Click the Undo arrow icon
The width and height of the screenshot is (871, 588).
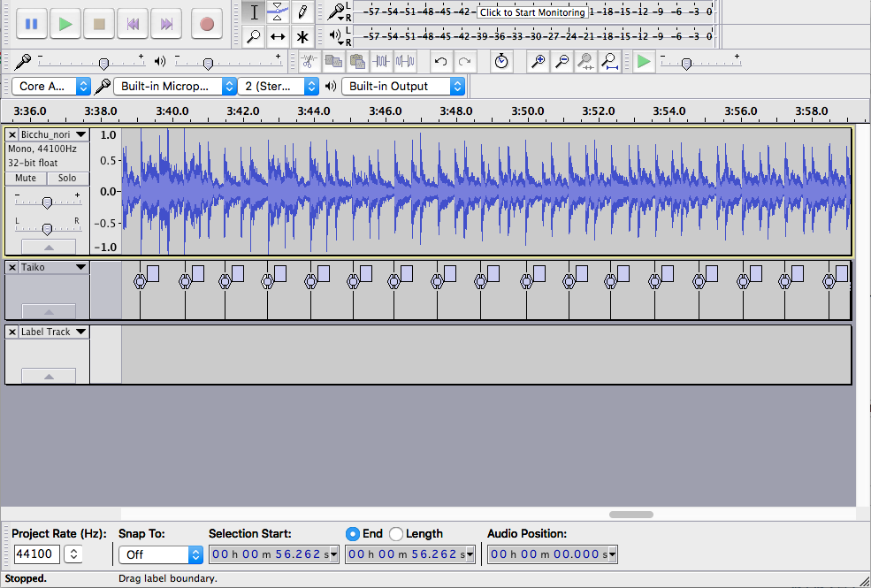pyautogui.click(x=441, y=61)
